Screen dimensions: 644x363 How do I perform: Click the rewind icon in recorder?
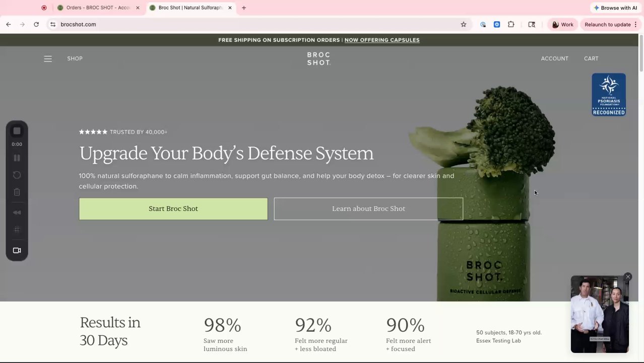[17, 212]
